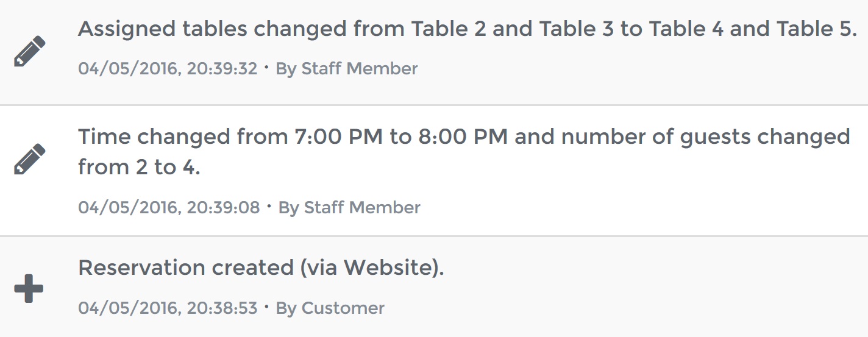Click the pencil icon beside assigned tables change

[x=29, y=51]
